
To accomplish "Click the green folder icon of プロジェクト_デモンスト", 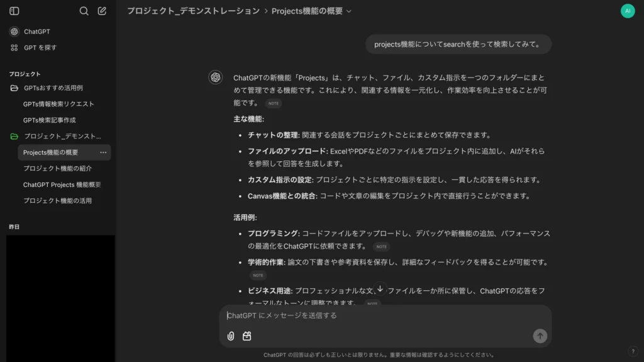I will 14,136.
